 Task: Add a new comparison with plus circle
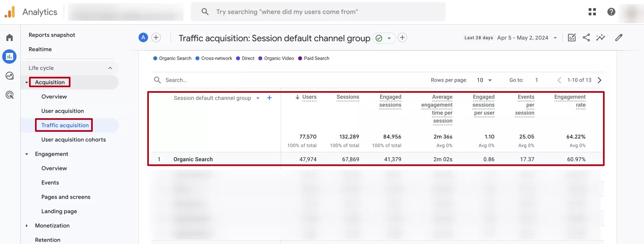click(156, 37)
